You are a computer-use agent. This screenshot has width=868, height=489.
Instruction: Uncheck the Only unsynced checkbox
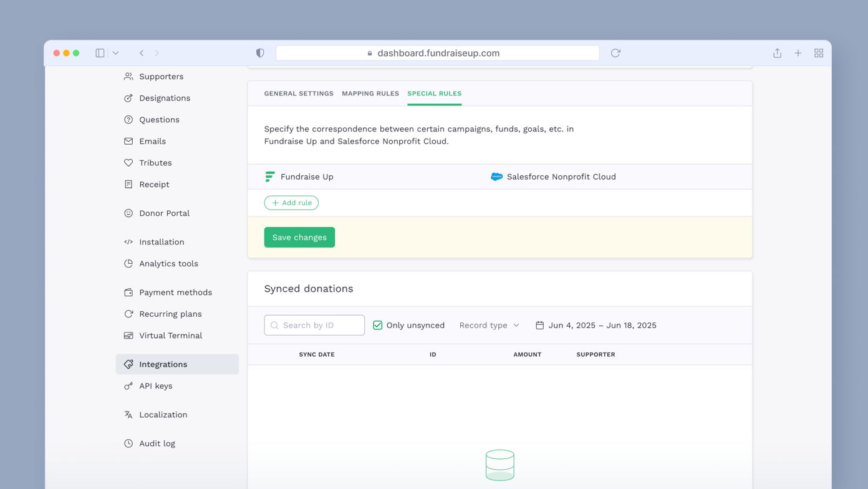(377, 325)
